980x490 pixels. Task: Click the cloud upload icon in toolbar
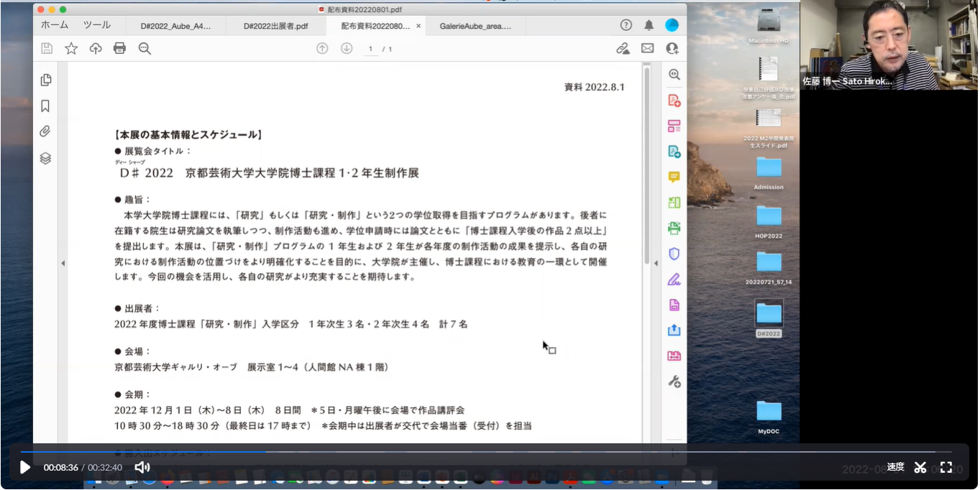point(96,48)
